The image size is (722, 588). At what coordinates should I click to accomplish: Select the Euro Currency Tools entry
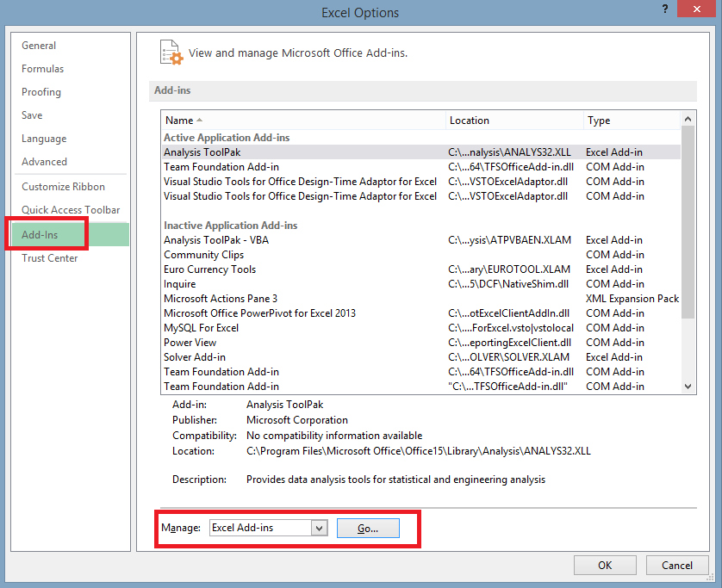pos(209,269)
